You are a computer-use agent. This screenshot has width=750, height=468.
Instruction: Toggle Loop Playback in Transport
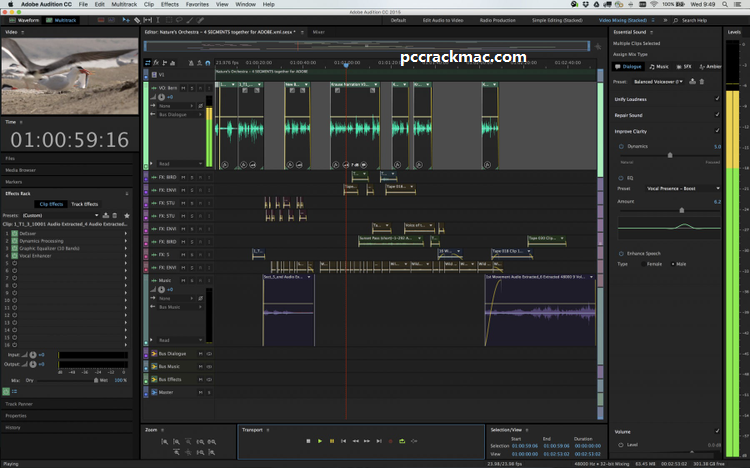(402, 441)
